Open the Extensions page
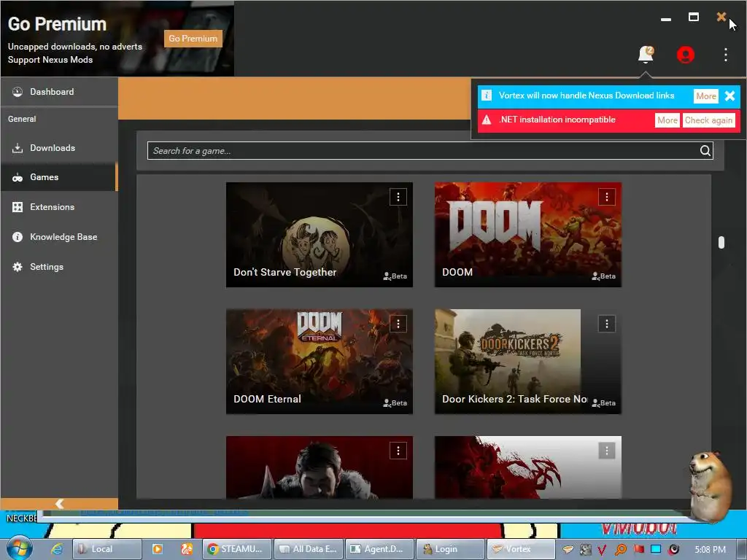Image resolution: width=747 pixels, height=560 pixels. tap(59, 207)
